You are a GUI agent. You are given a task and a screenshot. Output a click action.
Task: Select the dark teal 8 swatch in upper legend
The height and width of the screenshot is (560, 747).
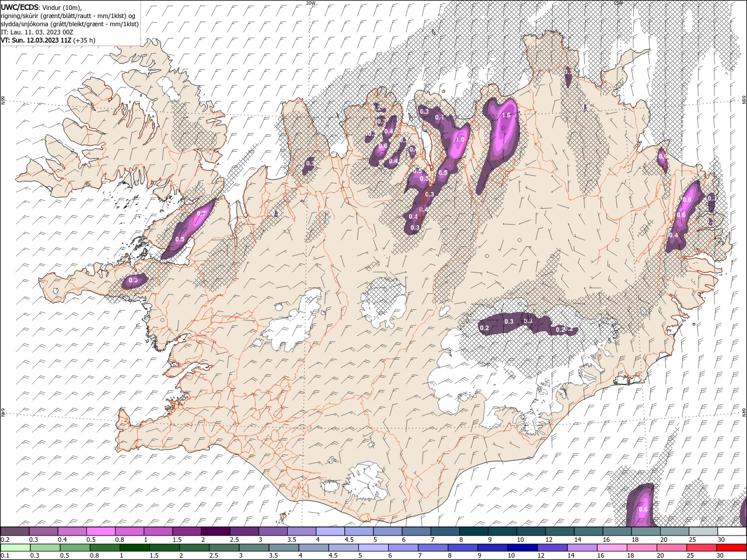point(473,531)
